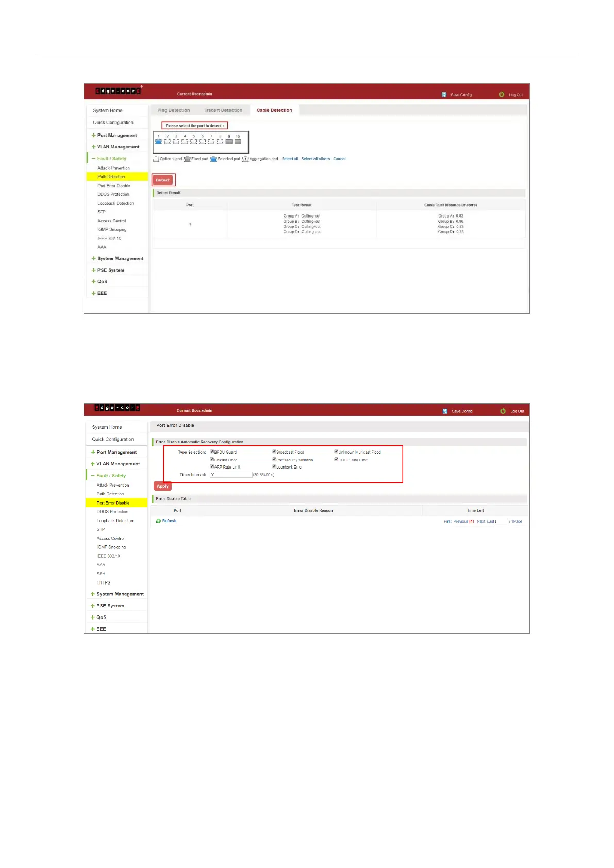Click the Select all others link
Image resolution: width=614 pixels, height=868 pixels.
[x=316, y=159]
